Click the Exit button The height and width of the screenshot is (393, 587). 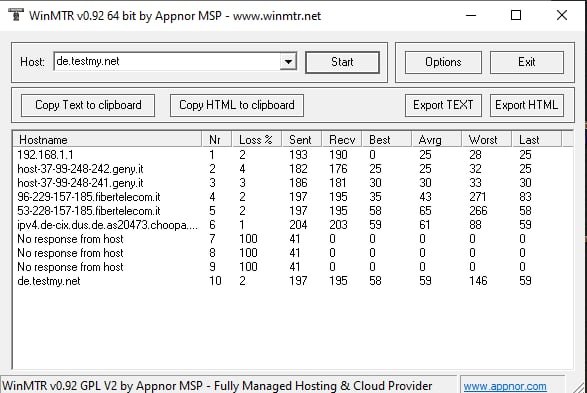pos(526,62)
